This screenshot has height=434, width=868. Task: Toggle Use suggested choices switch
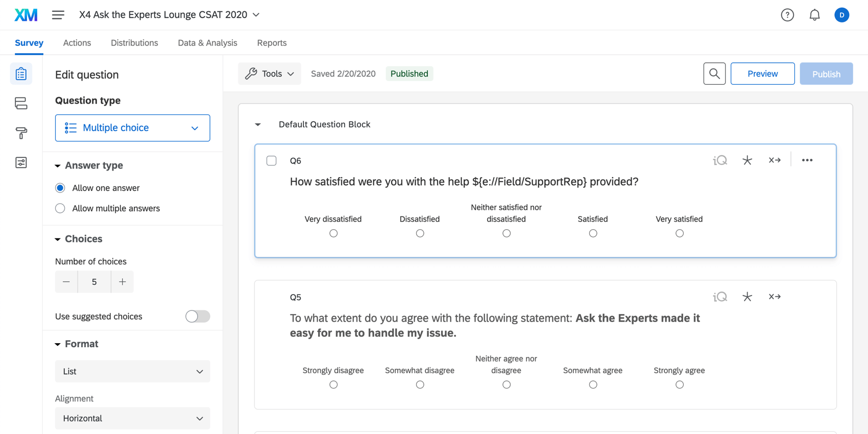pyautogui.click(x=198, y=317)
